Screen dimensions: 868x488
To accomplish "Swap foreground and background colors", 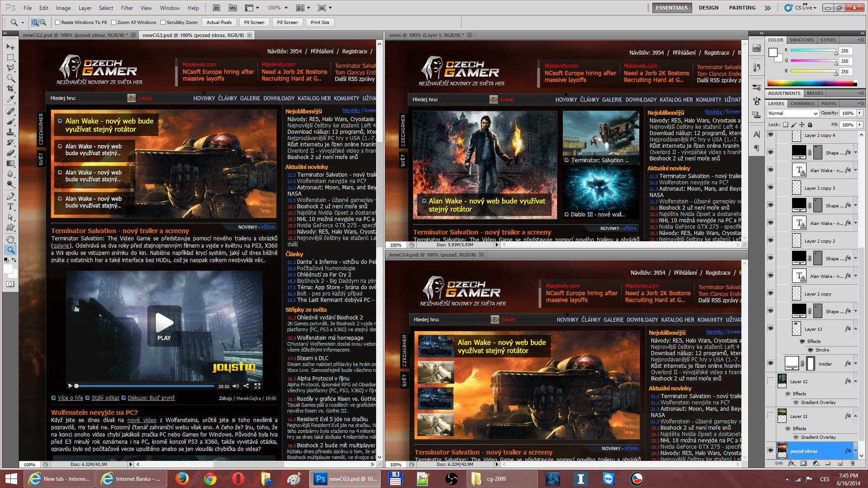I will (x=14, y=260).
